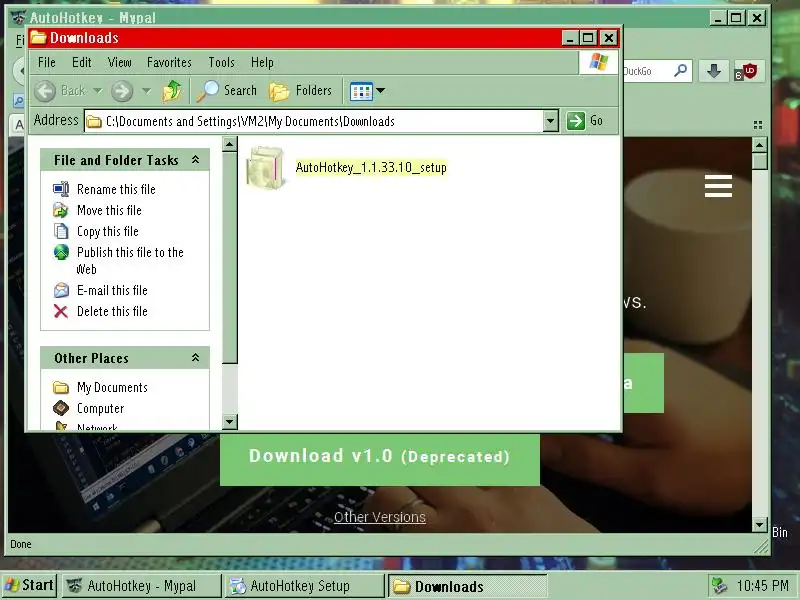
Task: Click Move this file link
Action: [109, 210]
